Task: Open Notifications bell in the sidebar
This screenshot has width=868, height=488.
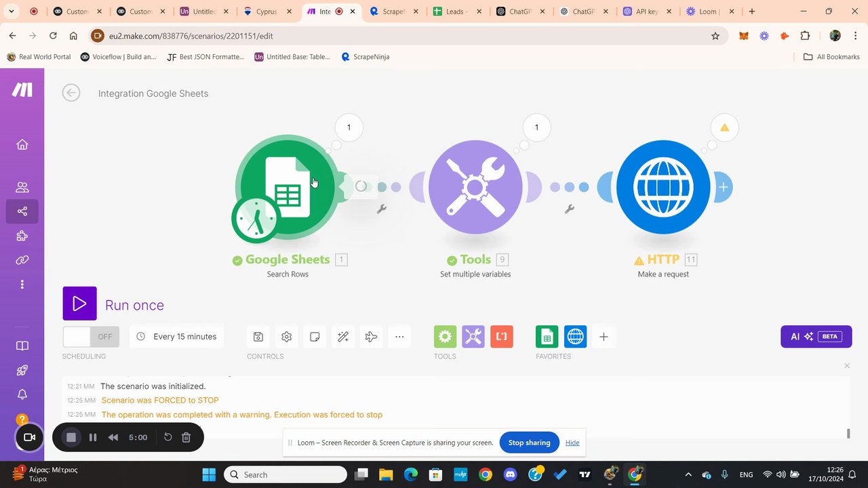Action: coord(22,394)
